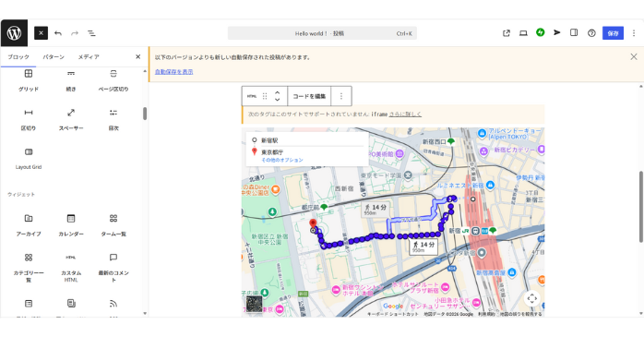The image size is (644, 337).
Task: Dismiss the autosave notice
Action: (634, 56)
